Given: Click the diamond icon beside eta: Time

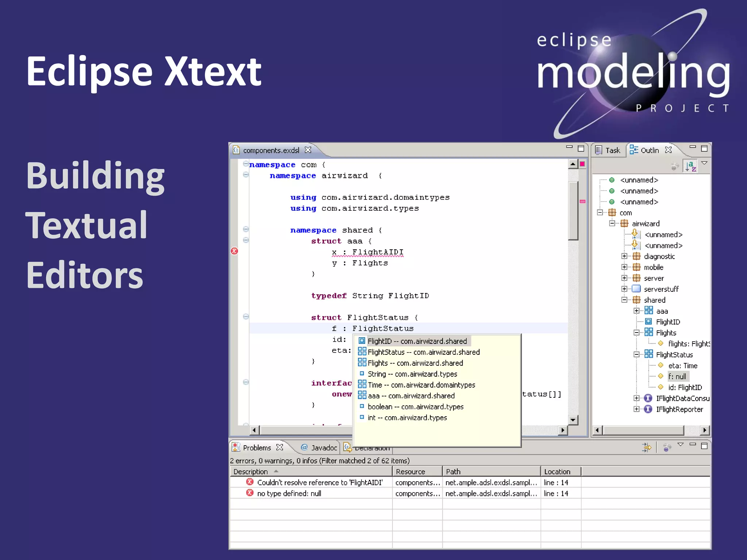Looking at the screenshot, I should click(x=661, y=365).
